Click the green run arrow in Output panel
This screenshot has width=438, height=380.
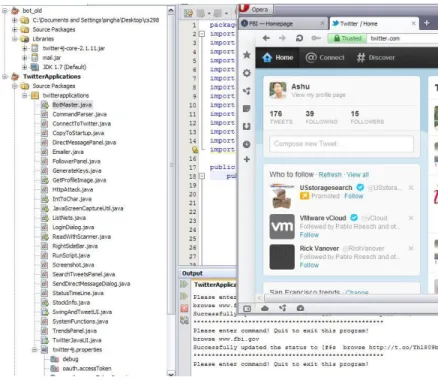184,284
